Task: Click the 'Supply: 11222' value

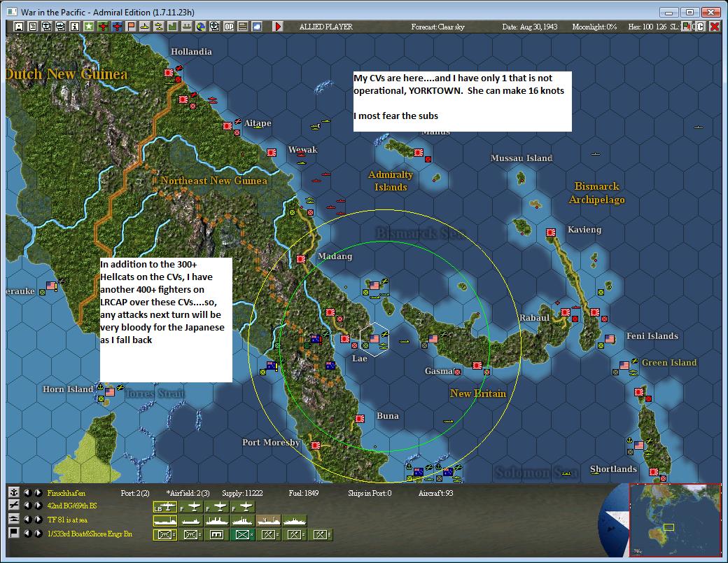Action: click(242, 493)
